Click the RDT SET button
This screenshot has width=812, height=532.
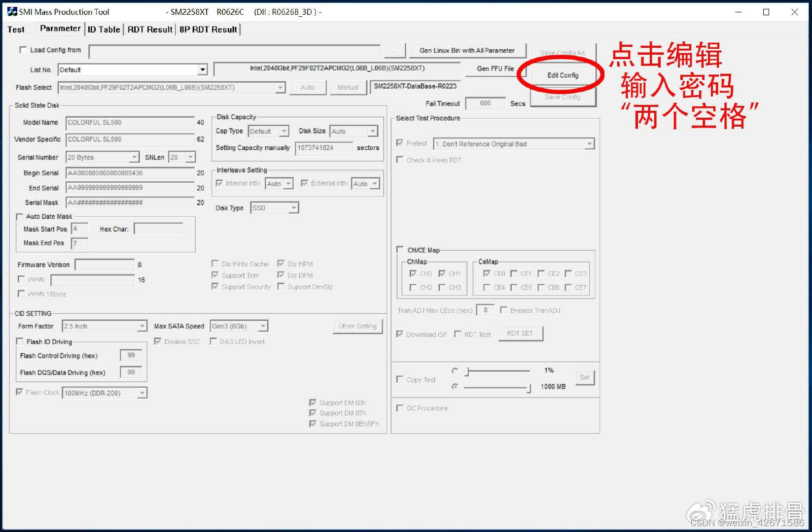point(520,333)
